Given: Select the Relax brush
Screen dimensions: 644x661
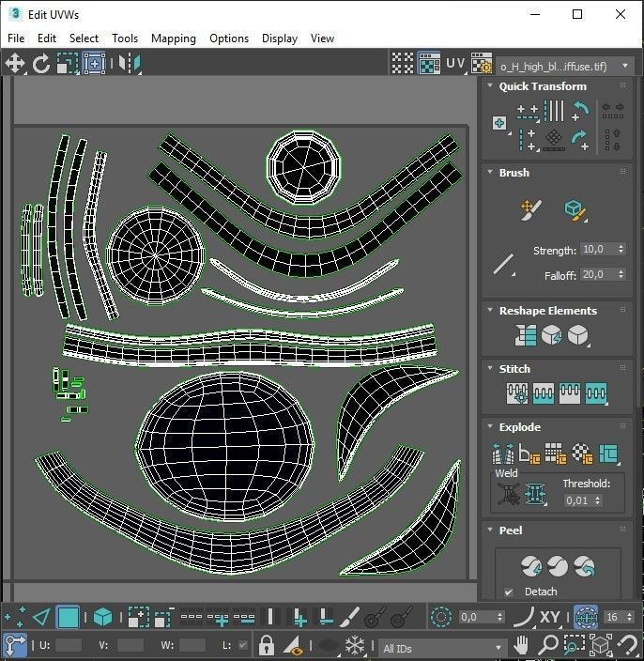Looking at the screenshot, I should click(x=575, y=210).
